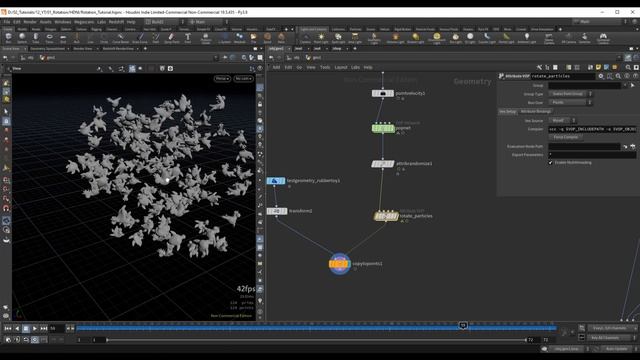The image size is (640, 360).
Task: Toggle Enable Multithreading checkbox
Action: (550, 162)
